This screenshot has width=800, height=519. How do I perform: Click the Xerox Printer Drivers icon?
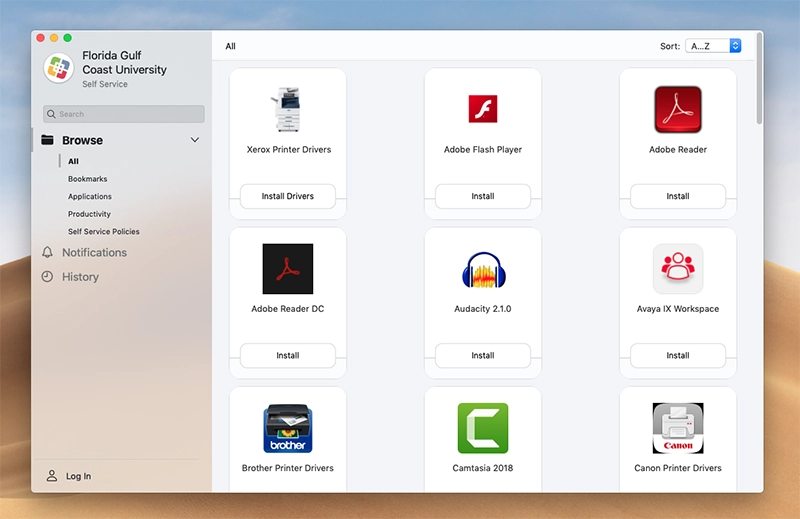click(x=288, y=109)
